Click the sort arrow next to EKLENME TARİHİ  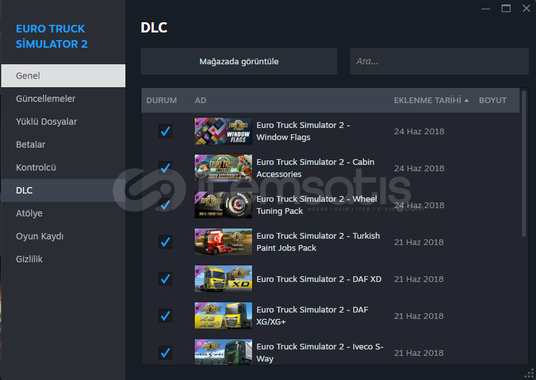(x=467, y=100)
